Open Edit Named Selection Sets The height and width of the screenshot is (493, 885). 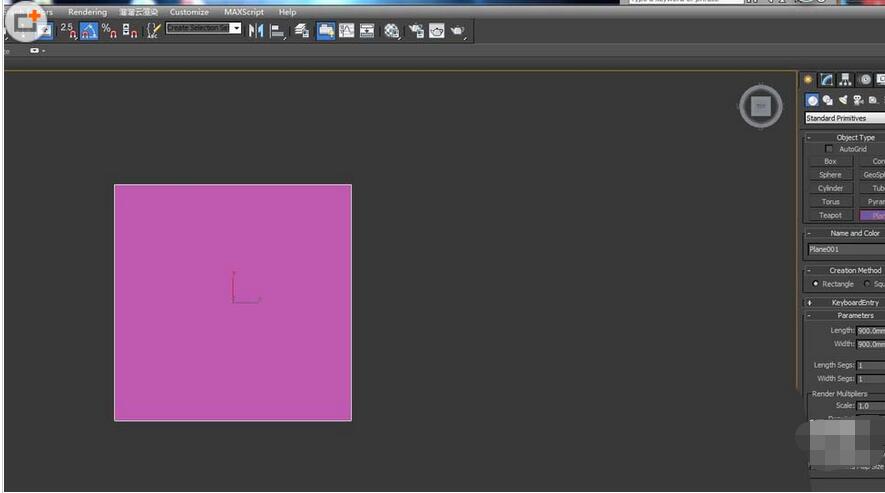pos(153,30)
